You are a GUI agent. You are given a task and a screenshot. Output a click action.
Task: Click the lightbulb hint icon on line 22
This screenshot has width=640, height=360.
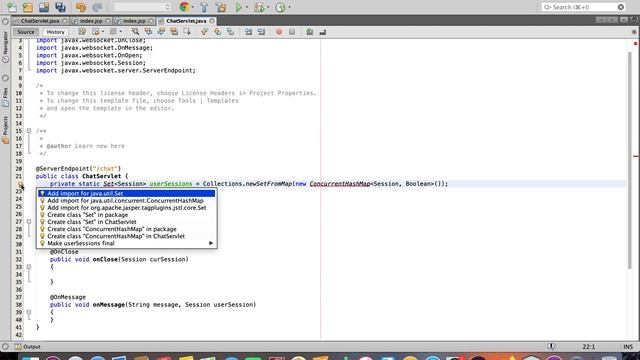pos(20,184)
